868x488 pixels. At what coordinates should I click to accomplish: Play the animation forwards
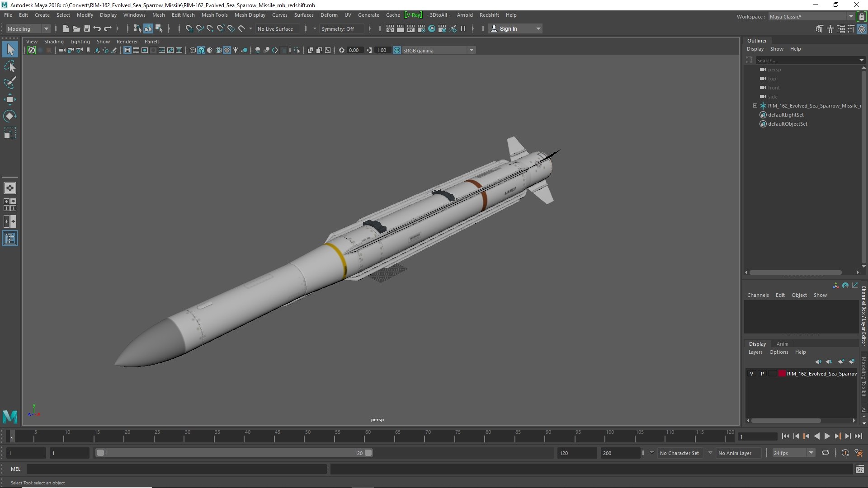(827, 436)
